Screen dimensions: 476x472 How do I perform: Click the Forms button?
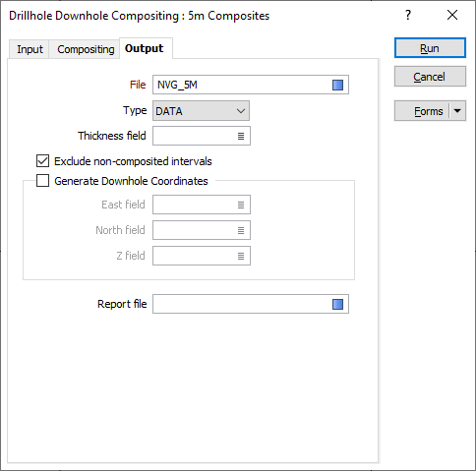(x=422, y=111)
